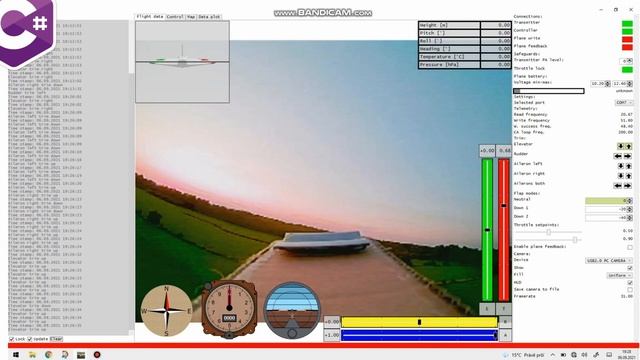
Task: Click the red throttle vertical bar
Action: tap(504, 230)
